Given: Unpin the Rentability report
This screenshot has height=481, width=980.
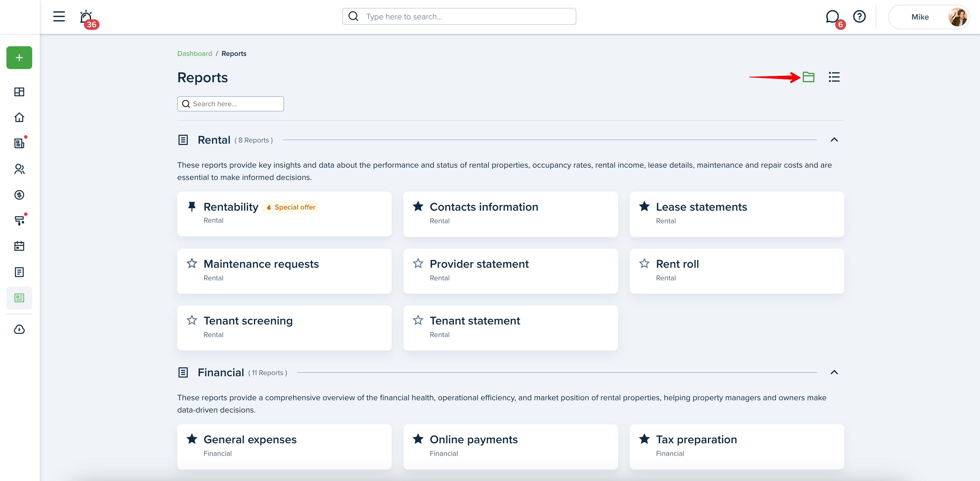Looking at the screenshot, I should [x=192, y=207].
